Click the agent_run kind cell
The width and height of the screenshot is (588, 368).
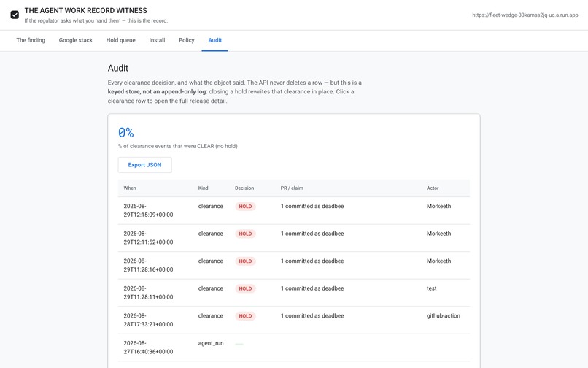pos(211,343)
